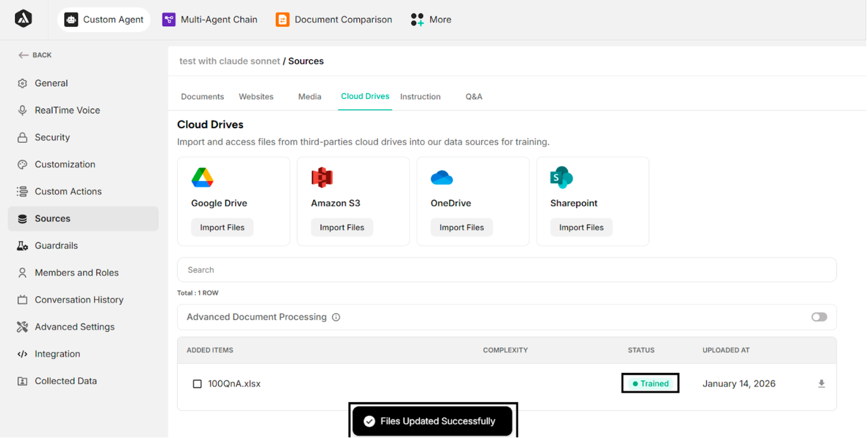Click the Amazon S3 logo icon
This screenshot has width=868, height=438.
pos(322,177)
